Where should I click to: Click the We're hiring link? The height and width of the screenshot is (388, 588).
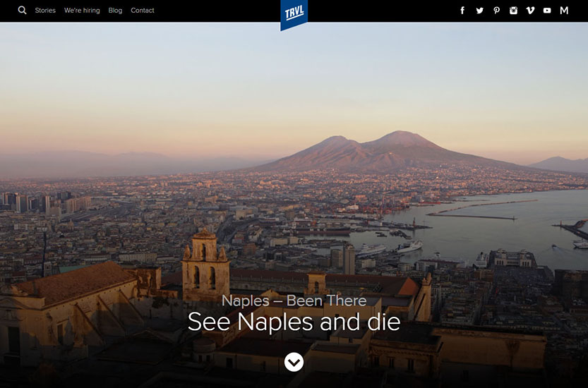click(82, 11)
